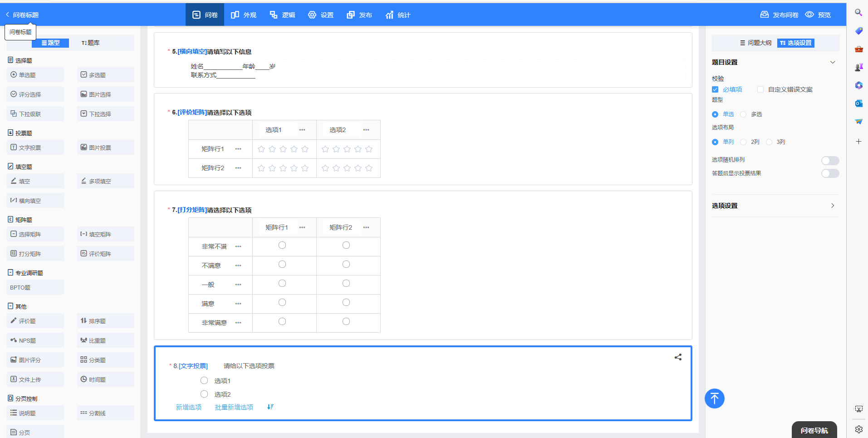This screenshot has width=868, height=438.
Task: Open the 发布 tab
Action: pyautogui.click(x=359, y=15)
